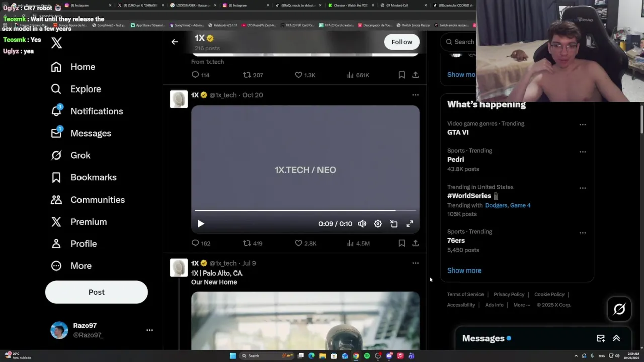Expand the More menu in the sidebar
The width and height of the screenshot is (644, 362).
coord(71,266)
